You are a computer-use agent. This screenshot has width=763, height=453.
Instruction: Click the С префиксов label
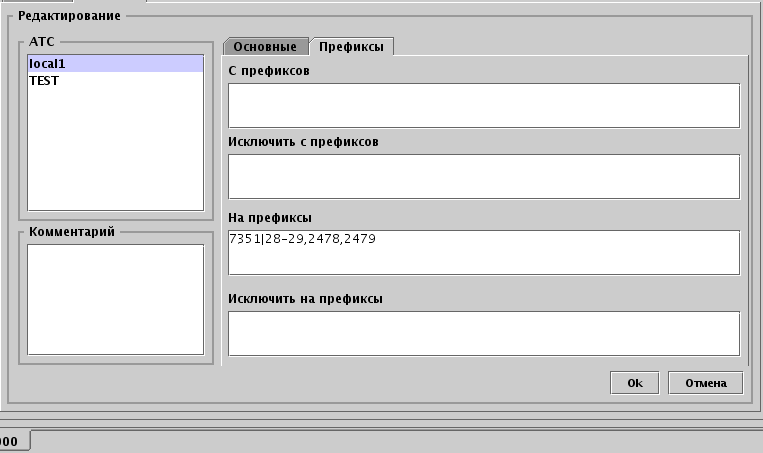269,72
